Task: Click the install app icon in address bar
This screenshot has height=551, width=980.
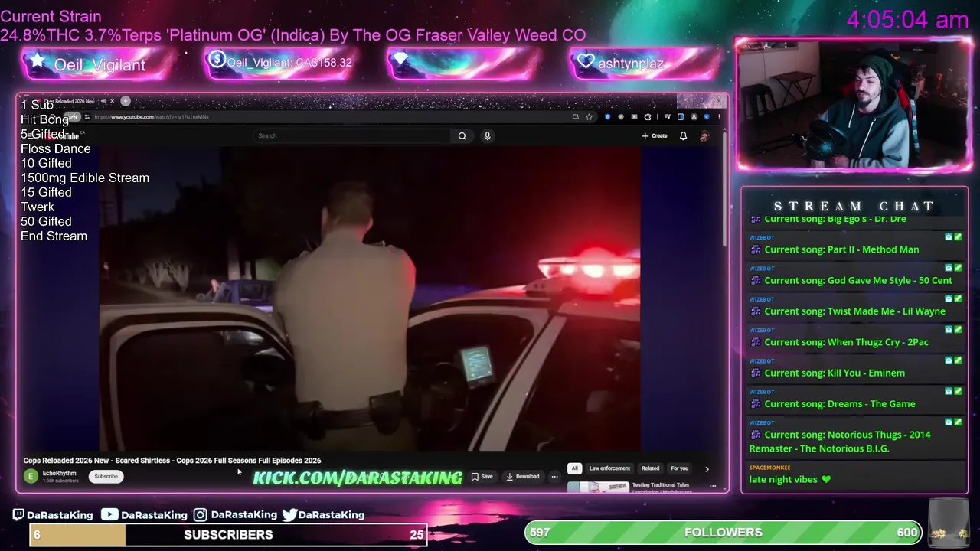Action: click(x=575, y=117)
